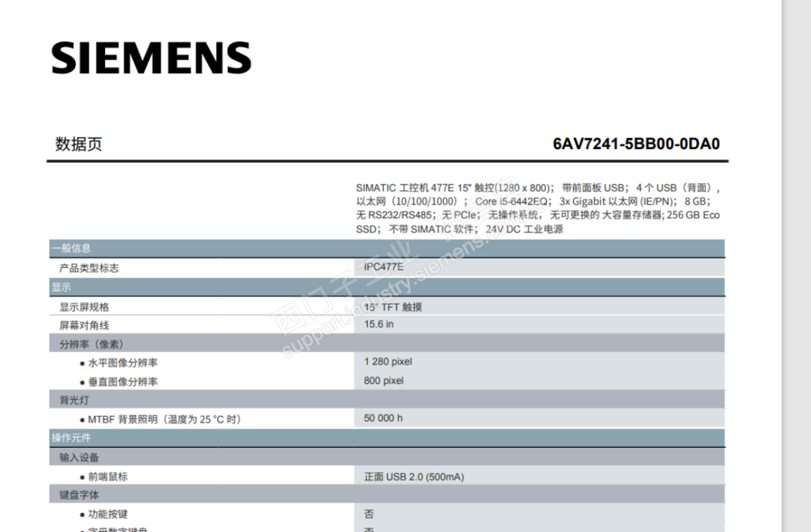Click the 一般信息 section header
This screenshot has width=811, height=532.
[387, 248]
